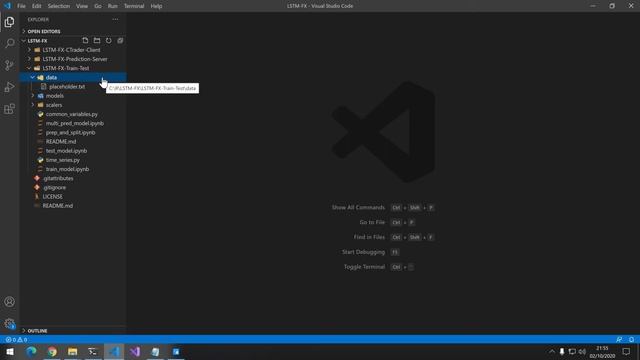Collapse the LSTM-FX-Train-Test folder
Viewport: 640px width, 360px height.
pyautogui.click(x=73, y=68)
